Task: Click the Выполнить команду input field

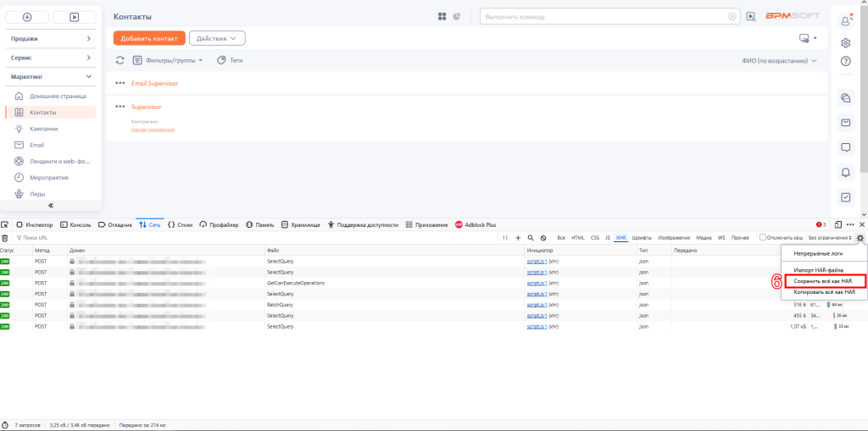Action: click(x=604, y=17)
